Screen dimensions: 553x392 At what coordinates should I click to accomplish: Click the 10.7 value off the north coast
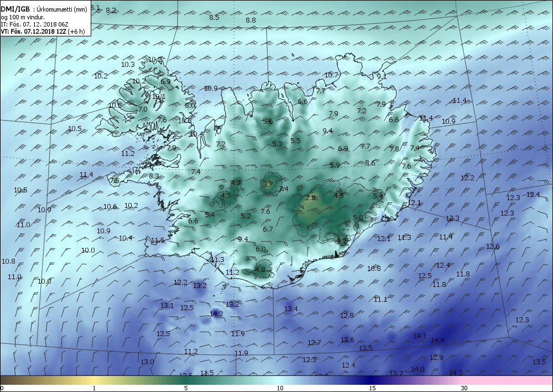point(331,75)
